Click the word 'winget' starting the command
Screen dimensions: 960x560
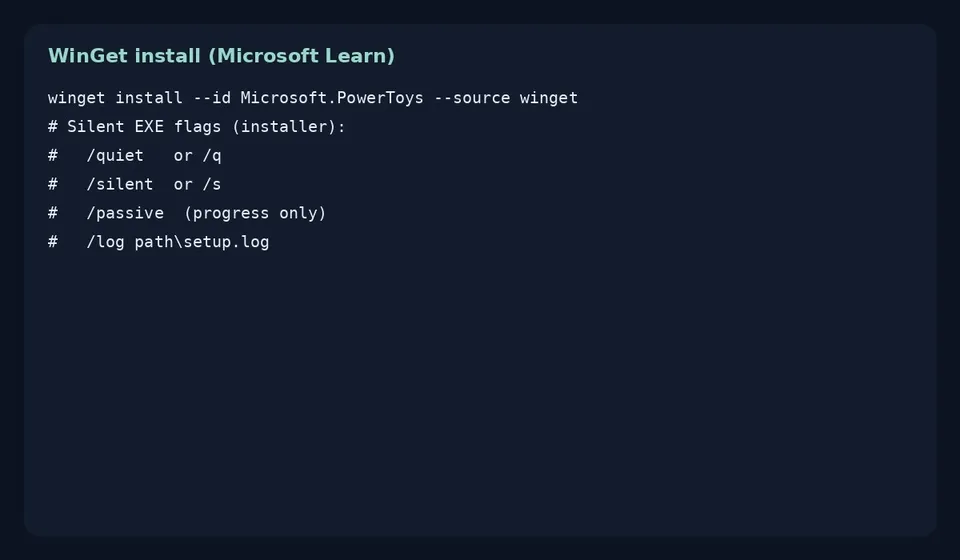pyautogui.click(x=77, y=98)
